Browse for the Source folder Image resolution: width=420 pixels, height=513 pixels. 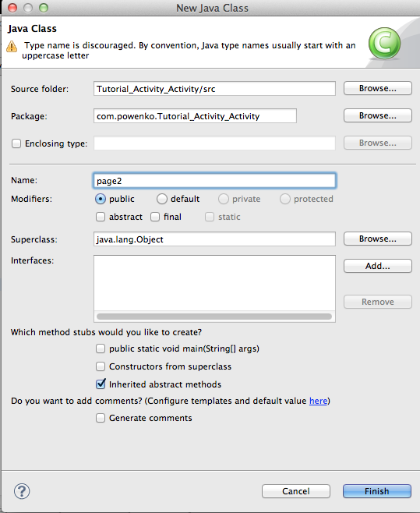[377, 88]
